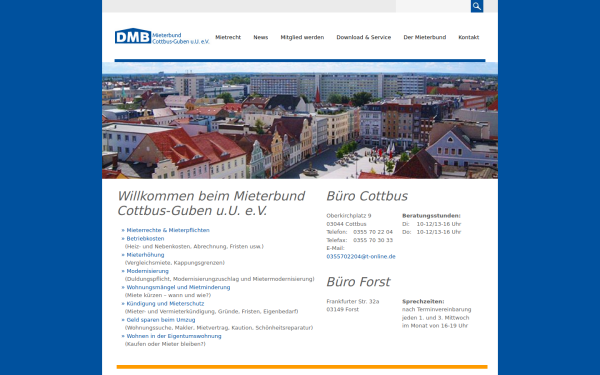Click the 03044 Cottbus postal line

click(x=346, y=224)
